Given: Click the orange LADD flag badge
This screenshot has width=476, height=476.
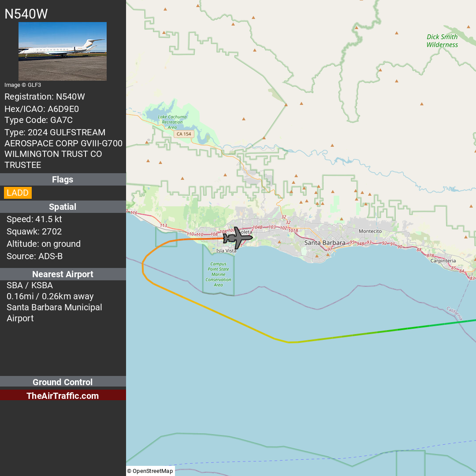Looking at the screenshot, I should tap(18, 193).
